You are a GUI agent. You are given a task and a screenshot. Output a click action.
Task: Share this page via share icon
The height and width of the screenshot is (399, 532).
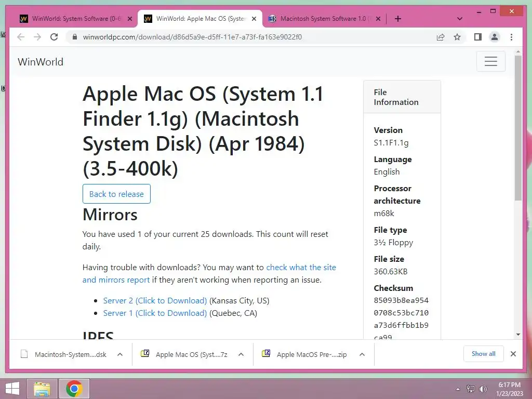(441, 37)
